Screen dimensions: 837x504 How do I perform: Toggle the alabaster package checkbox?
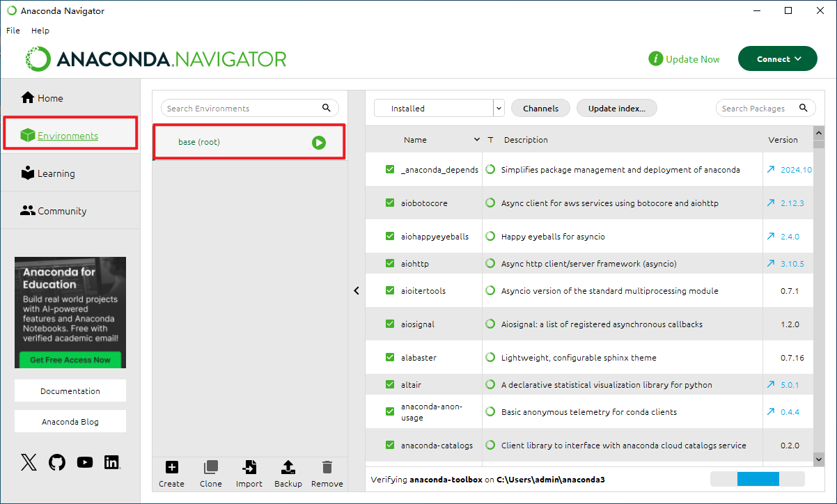point(390,358)
